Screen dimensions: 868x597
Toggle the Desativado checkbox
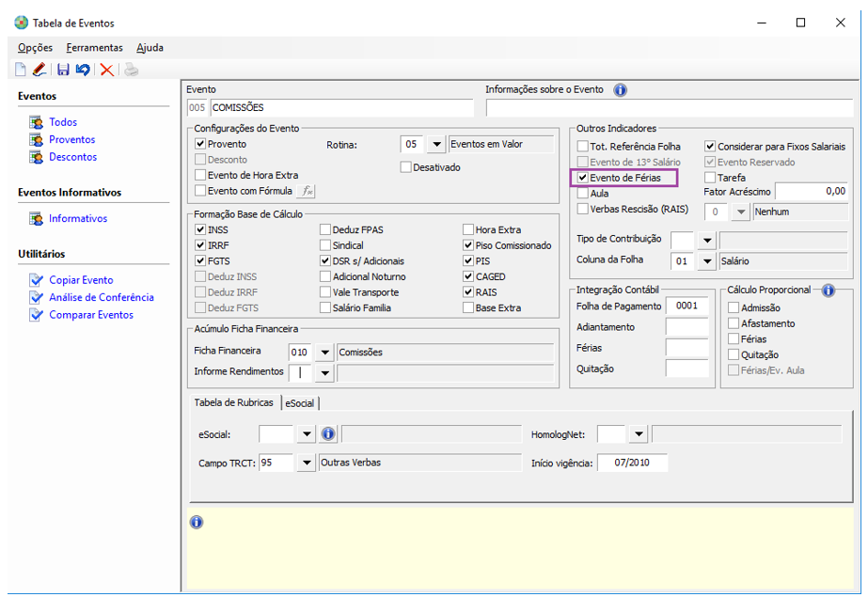click(405, 167)
